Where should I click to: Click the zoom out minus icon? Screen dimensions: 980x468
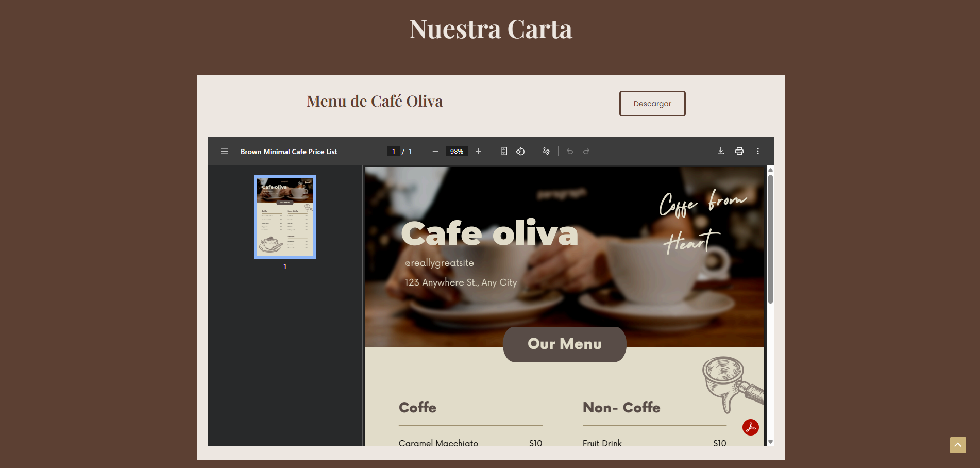click(x=435, y=151)
